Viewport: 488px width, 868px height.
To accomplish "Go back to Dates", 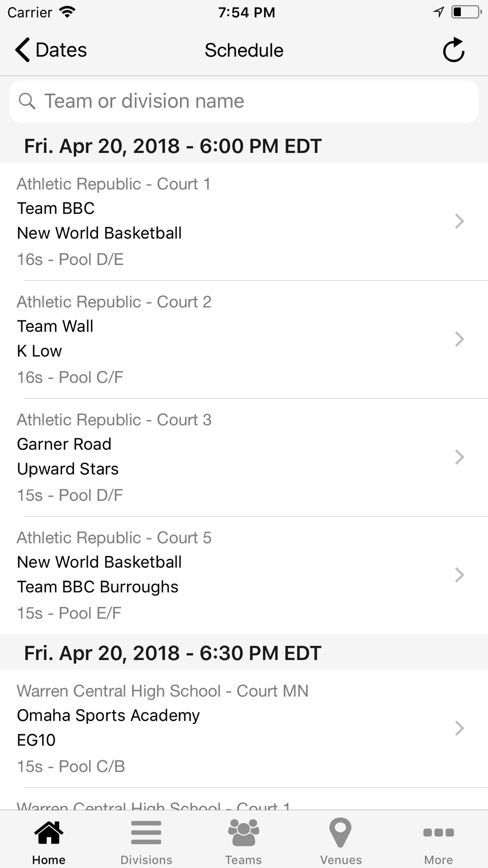I will (51, 50).
